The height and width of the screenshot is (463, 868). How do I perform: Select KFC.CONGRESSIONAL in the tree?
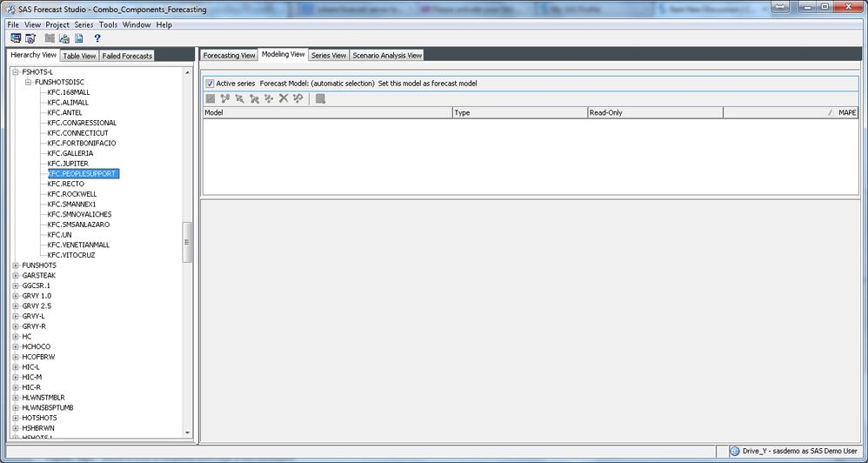point(82,123)
